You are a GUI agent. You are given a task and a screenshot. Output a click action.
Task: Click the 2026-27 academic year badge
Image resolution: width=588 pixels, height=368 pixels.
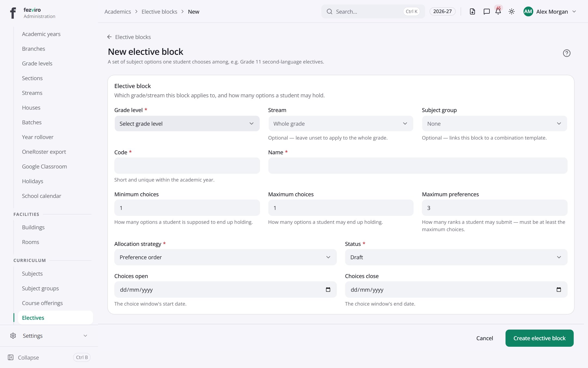point(442,11)
